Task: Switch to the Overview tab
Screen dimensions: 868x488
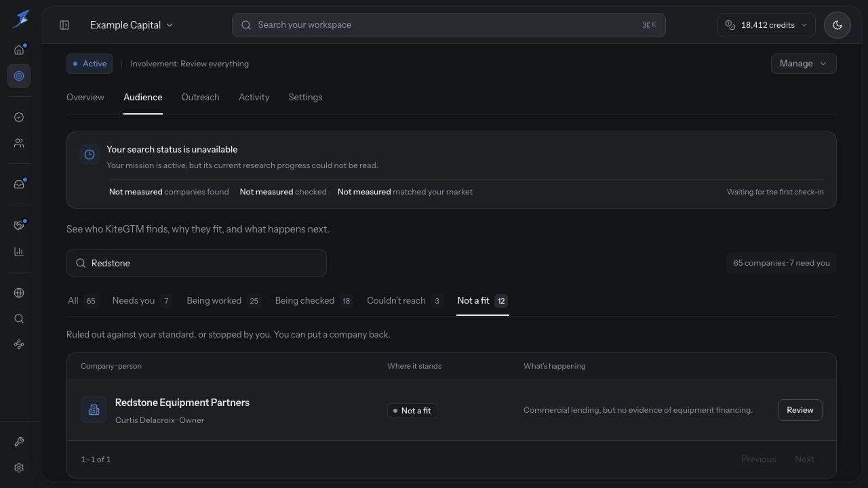Action: 85,98
